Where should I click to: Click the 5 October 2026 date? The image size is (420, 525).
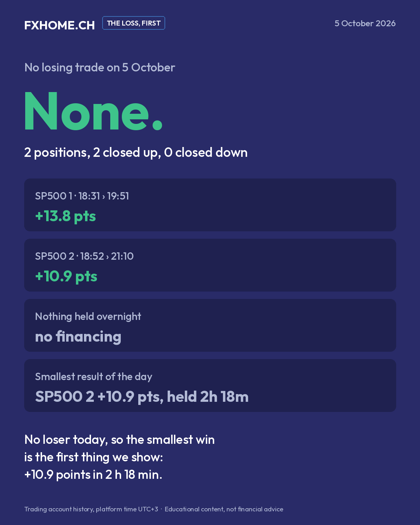click(365, 23)
